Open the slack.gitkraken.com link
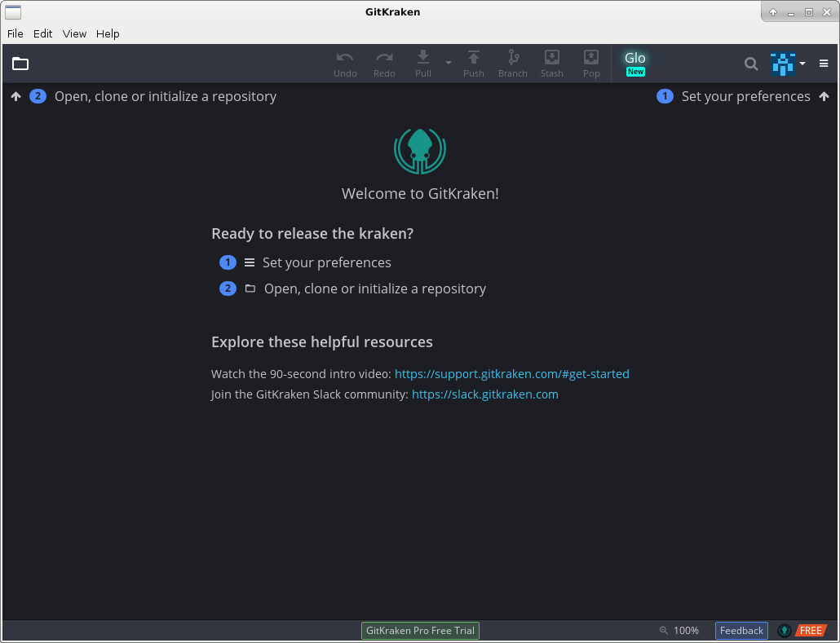The width and height of the screenshot is (840, 643). 484,394
